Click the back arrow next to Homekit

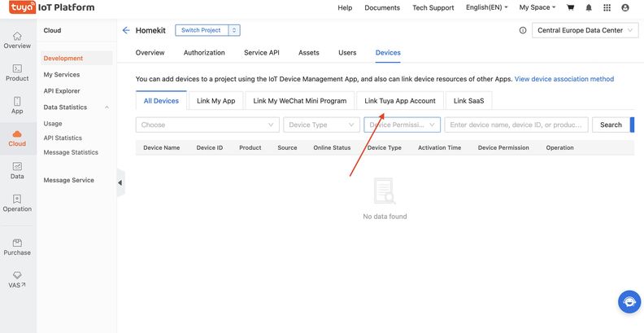coord(126,30)
